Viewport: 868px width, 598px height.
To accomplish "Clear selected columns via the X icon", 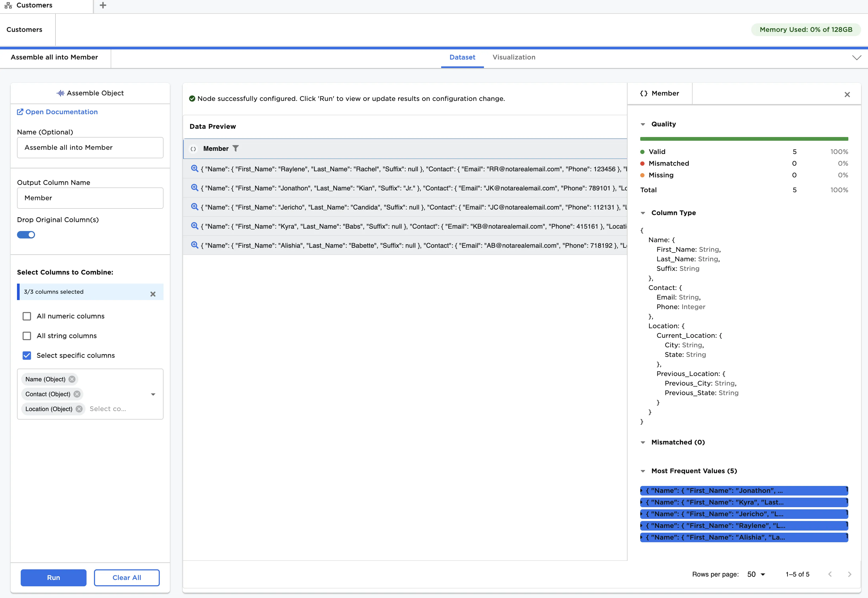I will tap(153, 294).
